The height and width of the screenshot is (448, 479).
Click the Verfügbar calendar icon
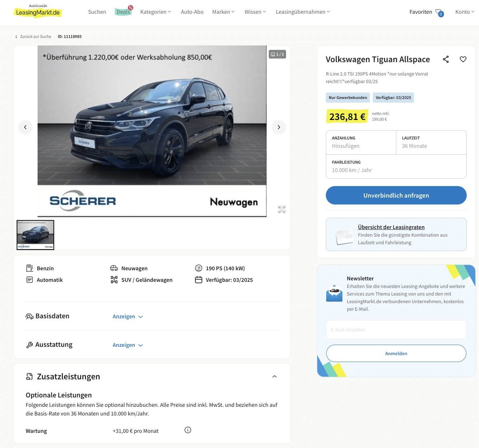coord(199,280)
